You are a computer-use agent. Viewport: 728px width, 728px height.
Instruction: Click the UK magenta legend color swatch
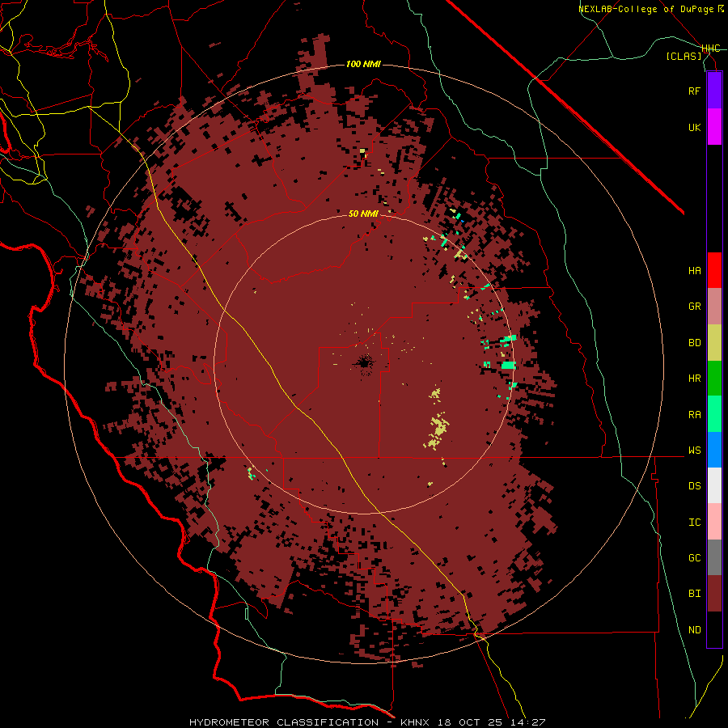tap(714, 127)
